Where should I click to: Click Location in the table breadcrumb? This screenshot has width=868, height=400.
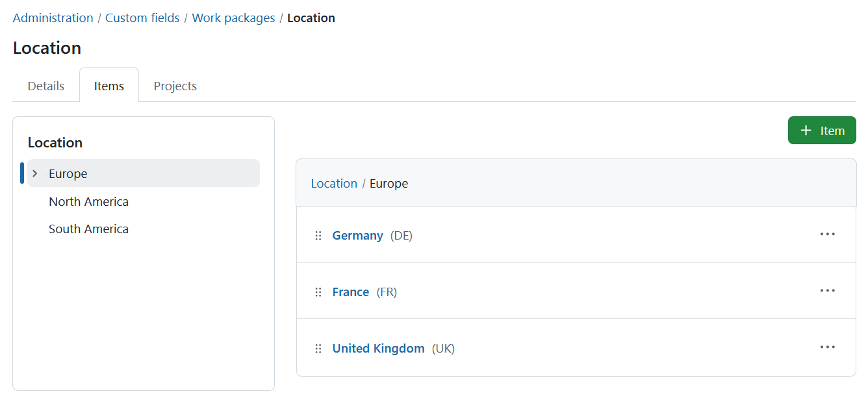[x=334, y=183]
